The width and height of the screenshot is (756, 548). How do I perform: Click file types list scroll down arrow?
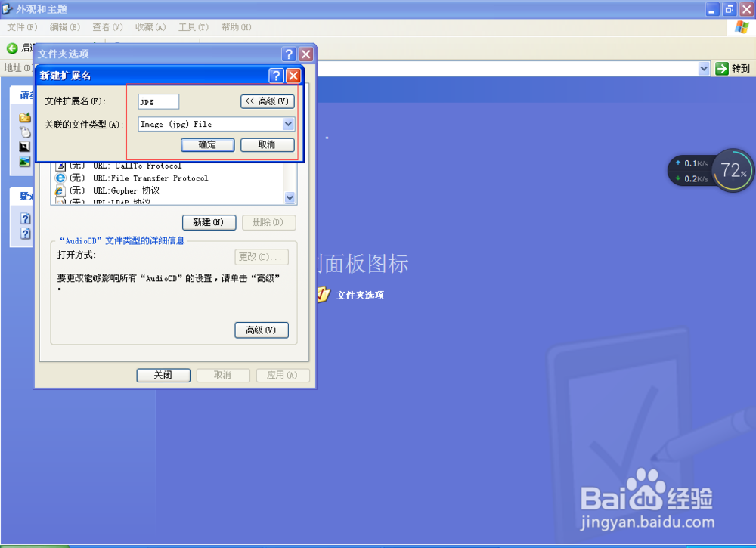[290, 197]
